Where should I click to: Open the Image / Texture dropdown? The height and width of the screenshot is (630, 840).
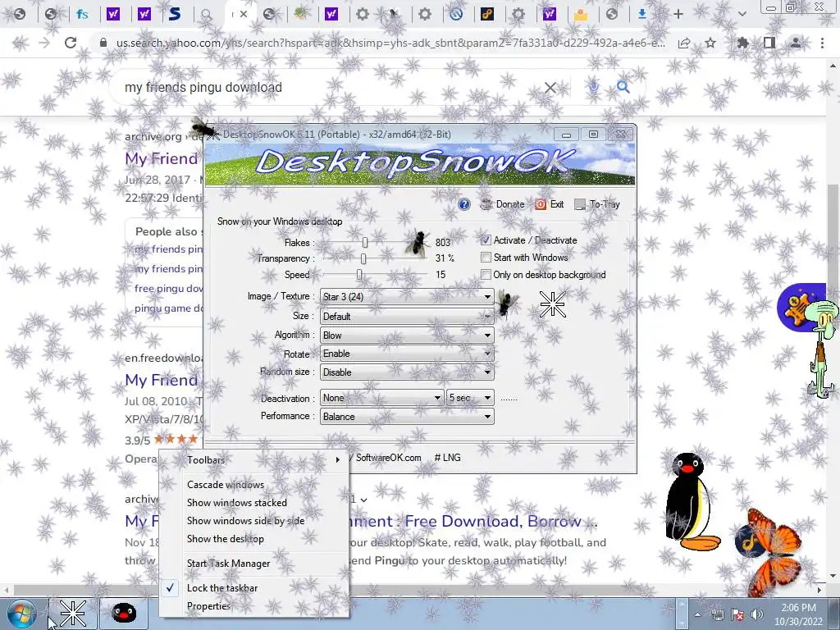pos(407,296)
